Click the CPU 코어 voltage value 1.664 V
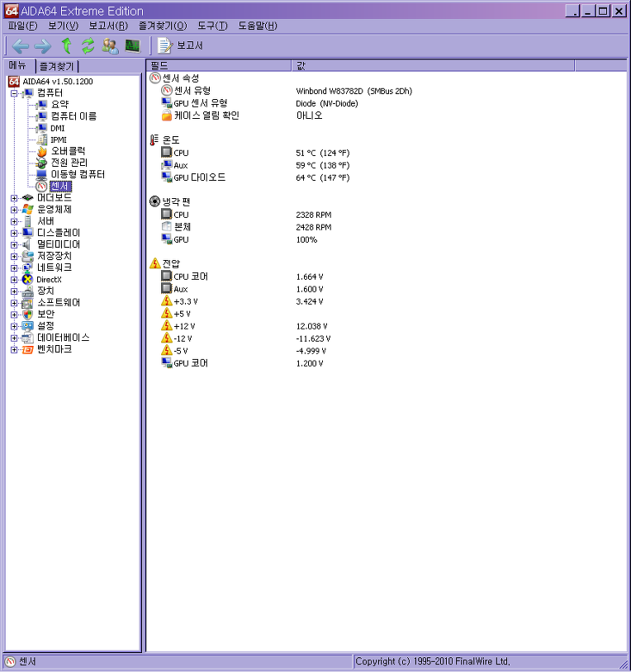Viewport: 631px width, 672px height. 310,277
